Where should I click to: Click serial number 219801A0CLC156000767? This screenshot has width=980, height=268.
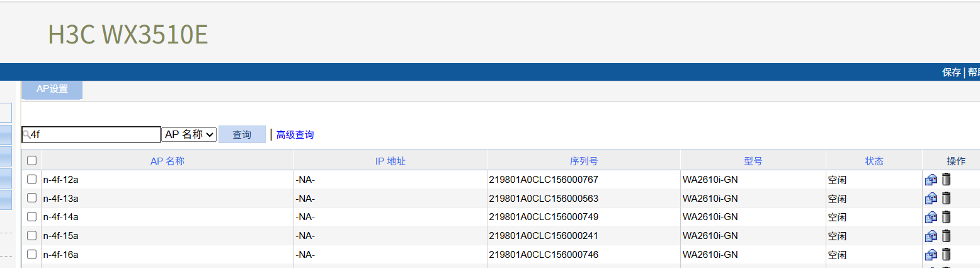coord(544,180)
